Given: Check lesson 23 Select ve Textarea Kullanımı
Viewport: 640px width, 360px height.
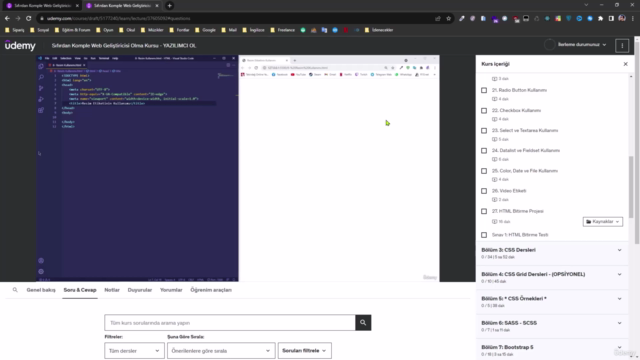Looking at the screenshot, I should point(484,131).
